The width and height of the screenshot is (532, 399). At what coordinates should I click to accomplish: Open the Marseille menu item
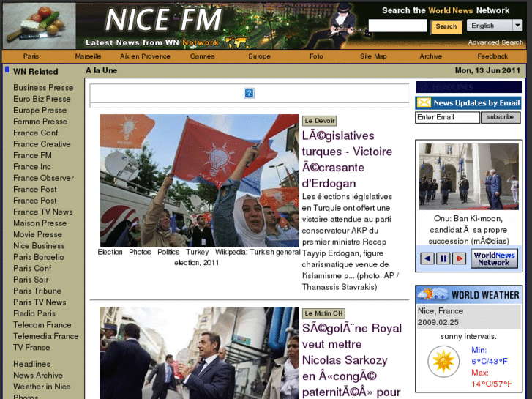click(88, 56)
